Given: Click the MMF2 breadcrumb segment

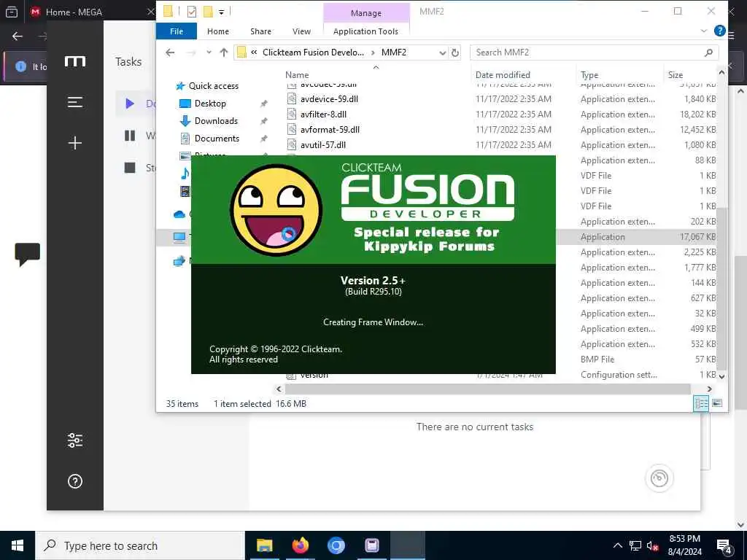Looking at the screenshot, I should pyautogui.click(x=393, y=52).
